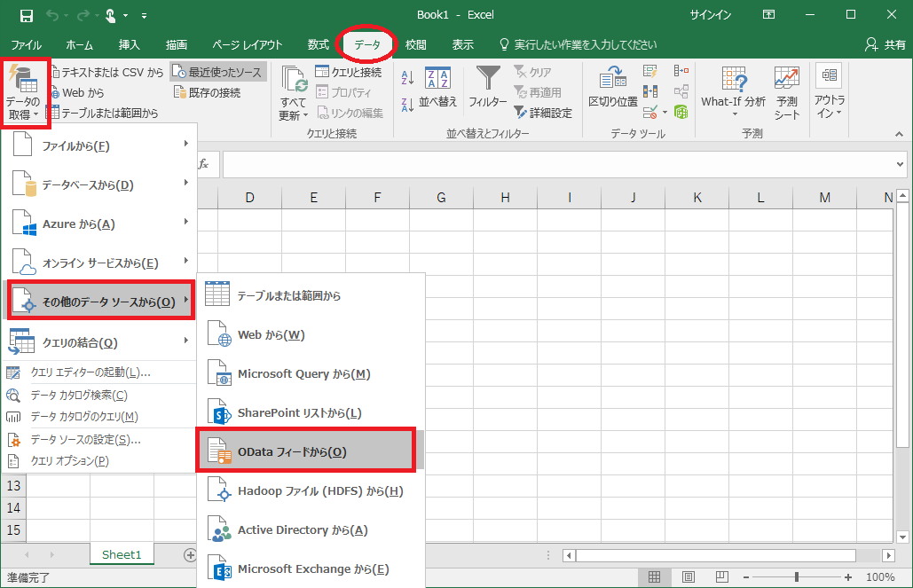Switch to the ホーム tab

(x=79, y=45)
